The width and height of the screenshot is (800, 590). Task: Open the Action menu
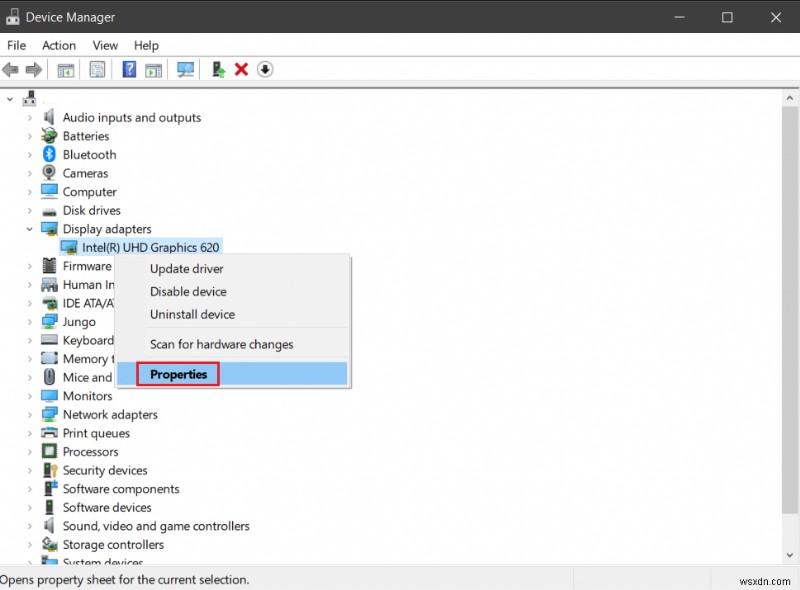pyautogui.click(x=59, y=45)
